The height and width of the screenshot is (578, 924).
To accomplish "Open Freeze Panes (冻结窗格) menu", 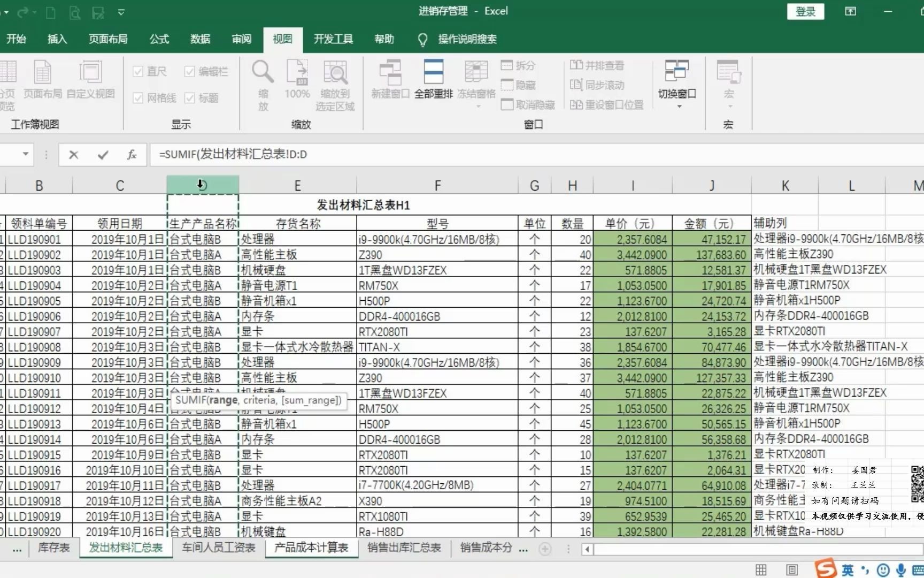I will click(x=476, y=85).
